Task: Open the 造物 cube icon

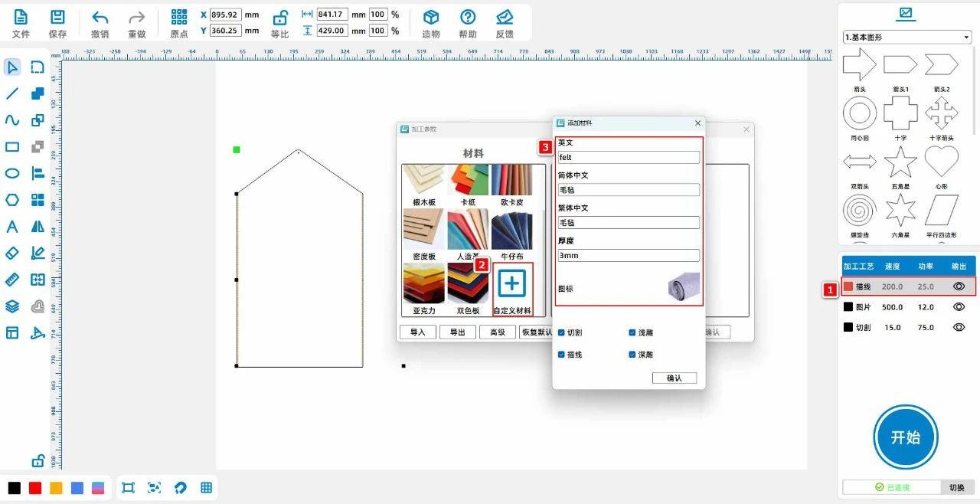Action: [431, 18]
